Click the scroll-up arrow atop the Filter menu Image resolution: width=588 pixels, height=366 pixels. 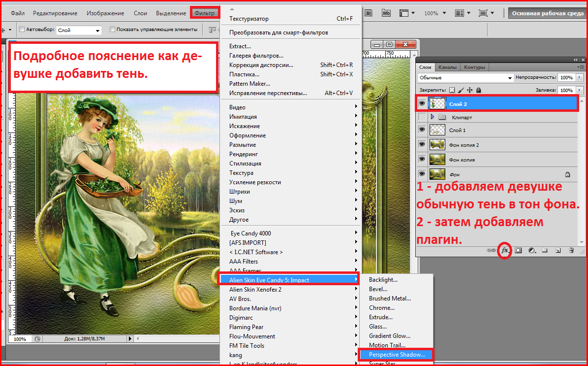point(231,9)
